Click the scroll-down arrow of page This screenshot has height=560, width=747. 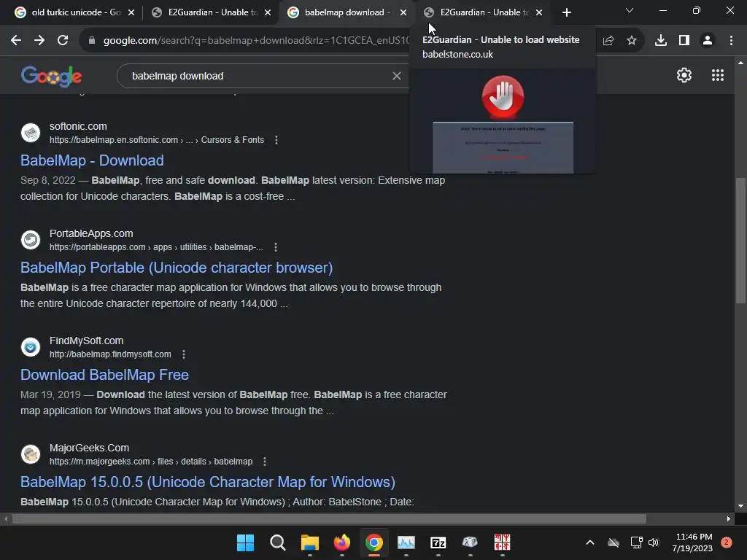coord(740,506)
